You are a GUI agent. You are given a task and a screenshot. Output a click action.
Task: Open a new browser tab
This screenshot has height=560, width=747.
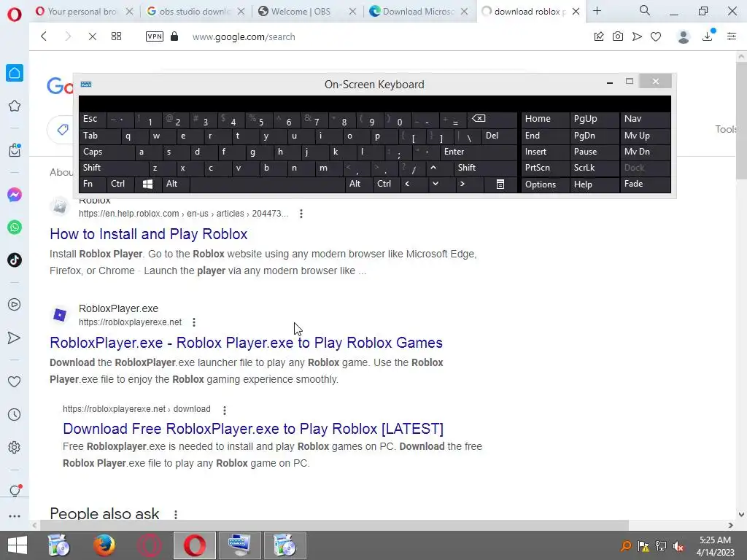coord(597,11)
